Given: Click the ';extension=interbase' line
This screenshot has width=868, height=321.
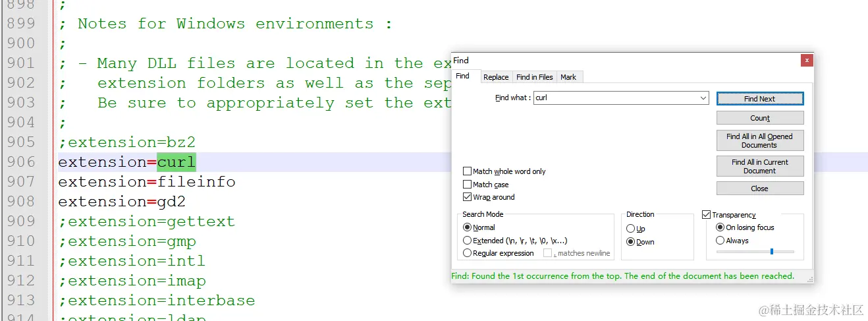Looking at the screenshot, I should point(157,301).
